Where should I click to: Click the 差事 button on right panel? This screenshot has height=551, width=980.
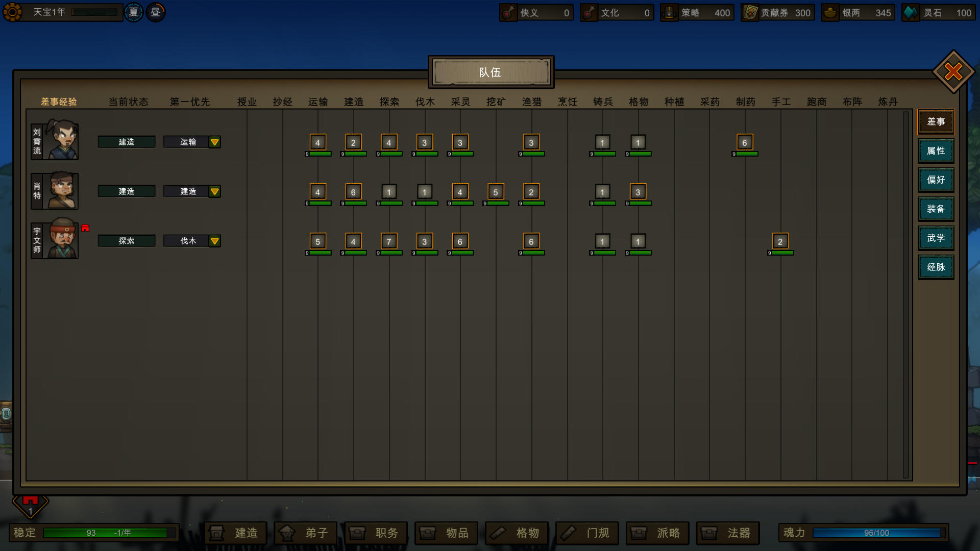[x=936, y=121]
